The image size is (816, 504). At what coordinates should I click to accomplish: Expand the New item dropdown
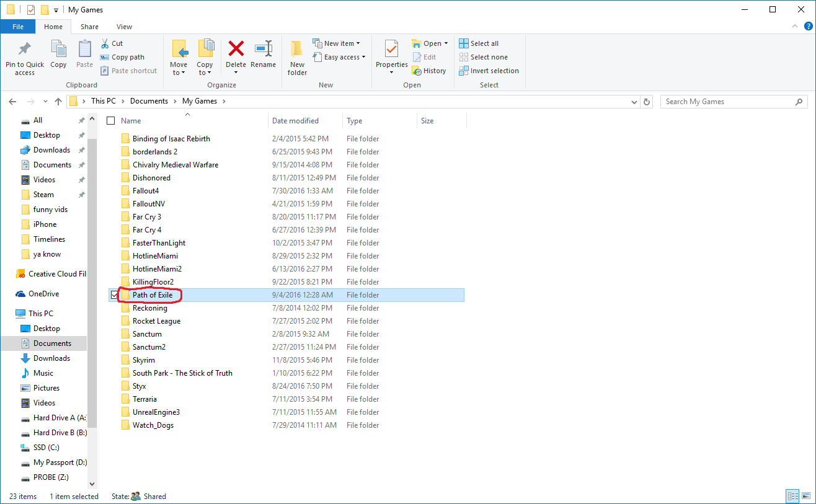336,43
